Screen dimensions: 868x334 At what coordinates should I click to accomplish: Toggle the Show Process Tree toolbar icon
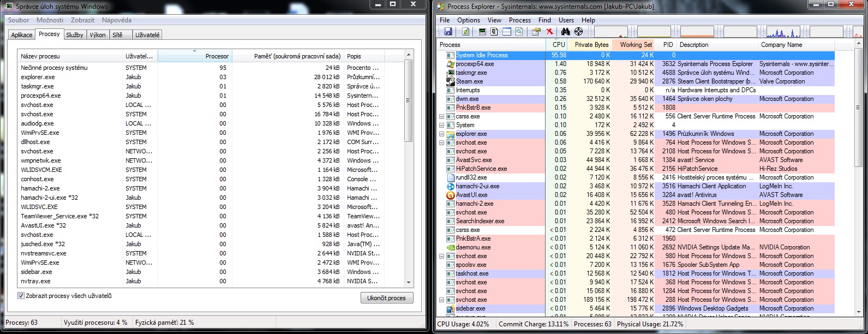494,32
